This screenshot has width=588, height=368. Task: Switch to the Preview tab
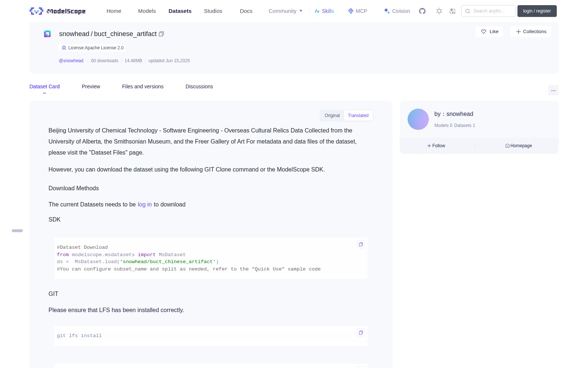click(91, 86)
